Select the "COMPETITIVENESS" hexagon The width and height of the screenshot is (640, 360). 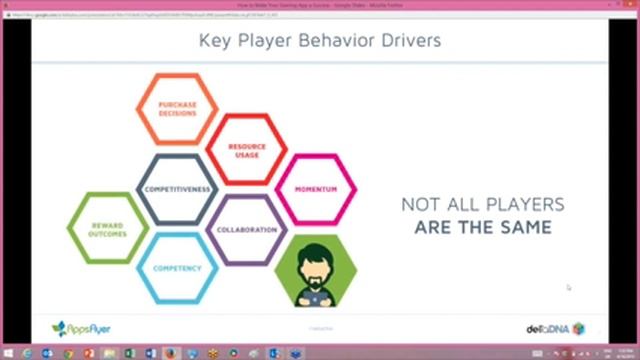tap(177, 189)
